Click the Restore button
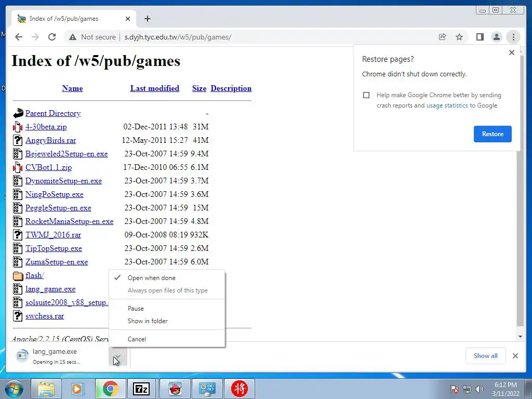 pos(493,134)
